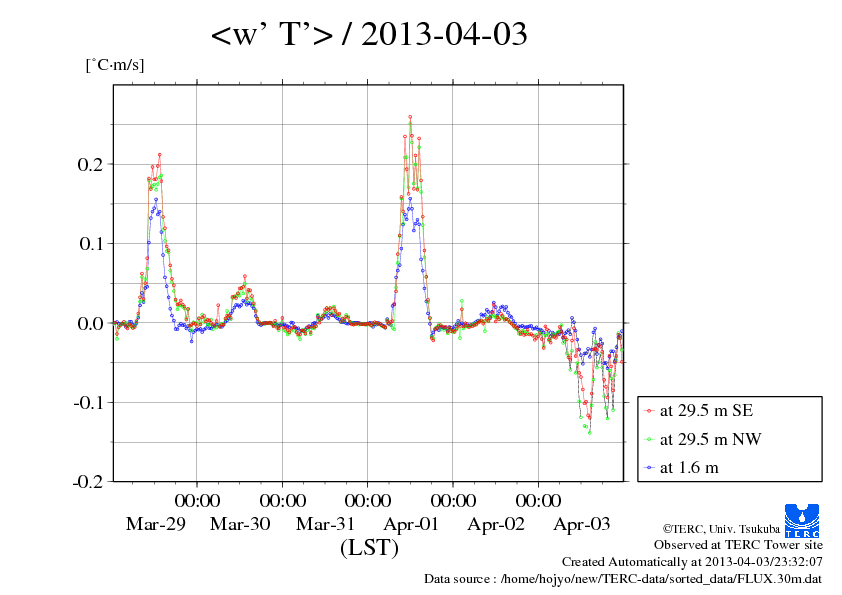Image resolution: width=842 pixels, height=595 pixels.
Task: Click the Apr-03 date label
Action: coord(582,523)
